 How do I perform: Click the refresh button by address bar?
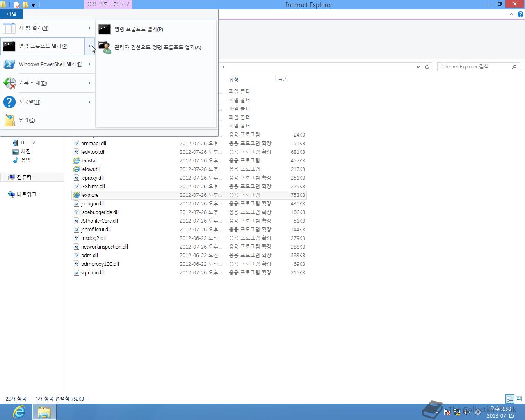pos(427,67)
